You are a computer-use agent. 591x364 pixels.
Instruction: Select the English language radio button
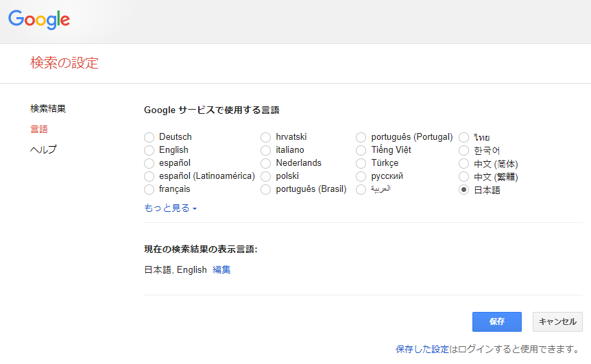(149, 150)
